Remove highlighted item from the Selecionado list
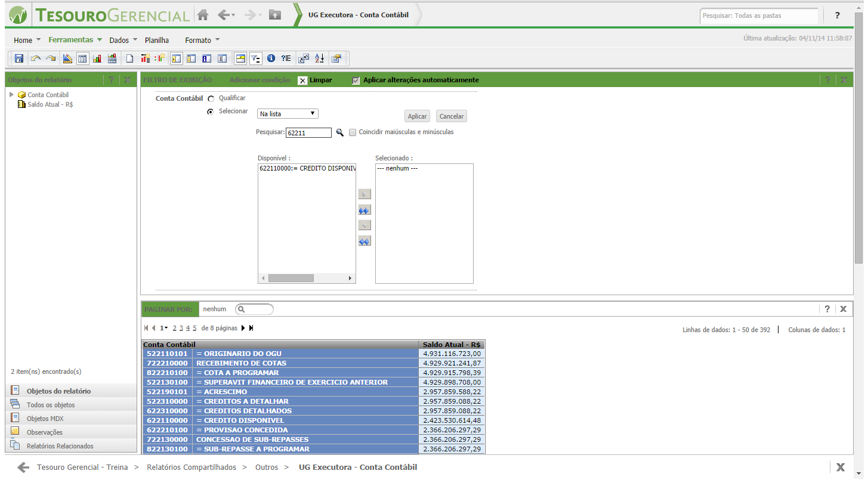Viewport: 868px width, 483px height. [x=364, y=225]
